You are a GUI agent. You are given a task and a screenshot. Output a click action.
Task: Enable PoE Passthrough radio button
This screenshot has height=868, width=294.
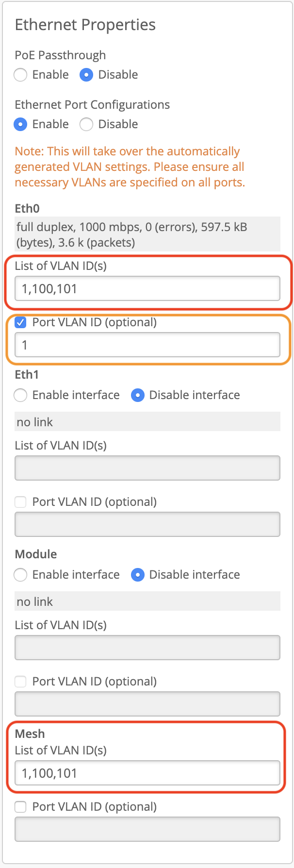pyautogui.click(x=20, y=75)
